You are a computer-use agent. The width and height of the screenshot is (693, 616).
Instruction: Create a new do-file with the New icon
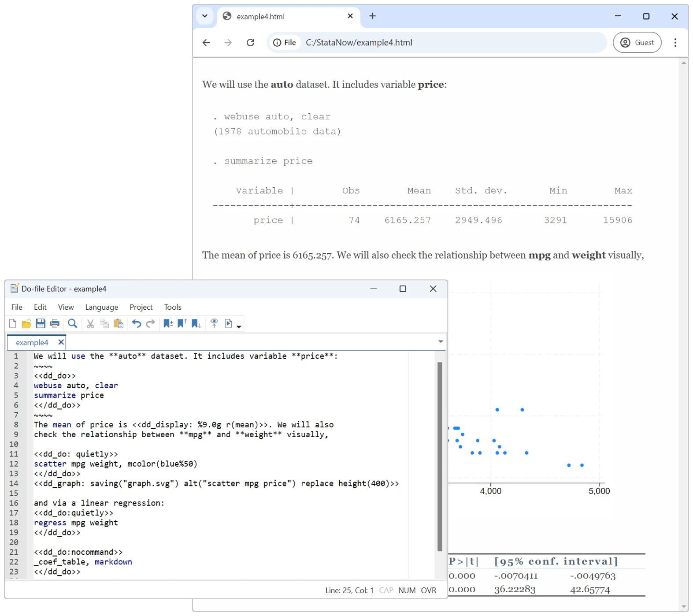[13, 324]
